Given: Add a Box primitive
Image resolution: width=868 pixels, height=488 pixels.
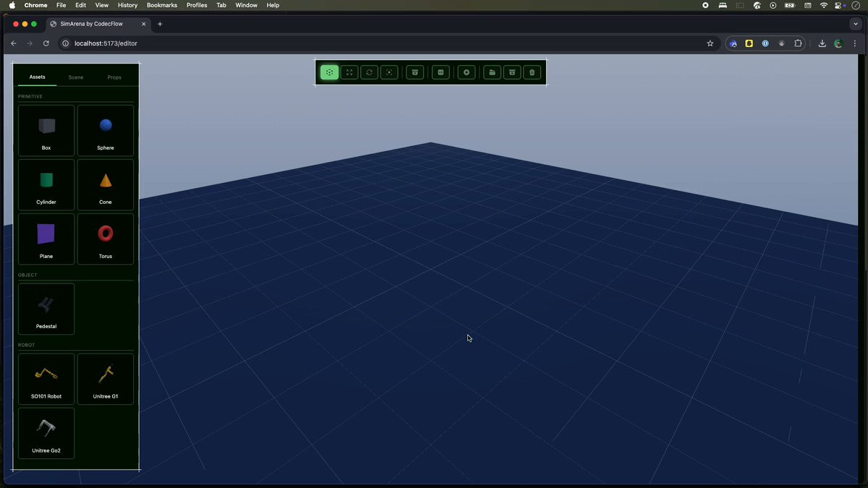Looking at the screenshot, I should [46, 130].
